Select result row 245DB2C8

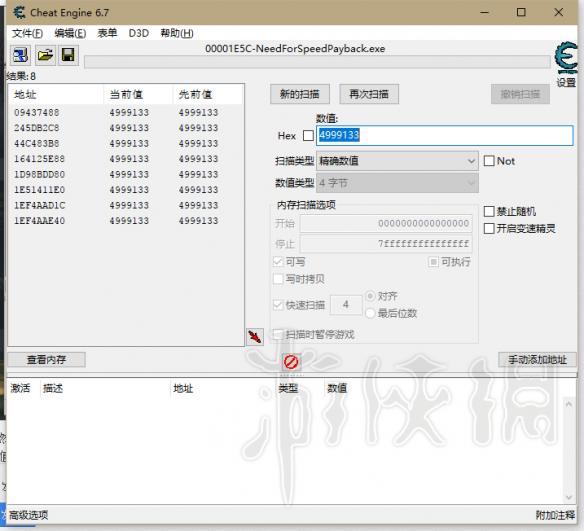[x=126, y=128]
